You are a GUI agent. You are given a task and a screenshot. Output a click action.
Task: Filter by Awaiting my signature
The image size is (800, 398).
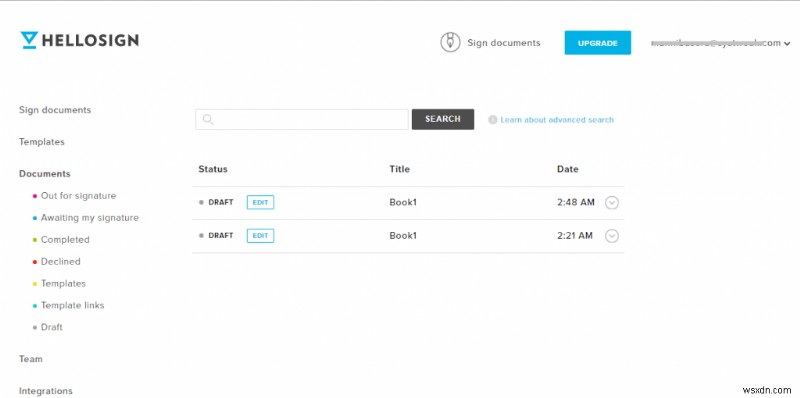[x=90, y=218]
